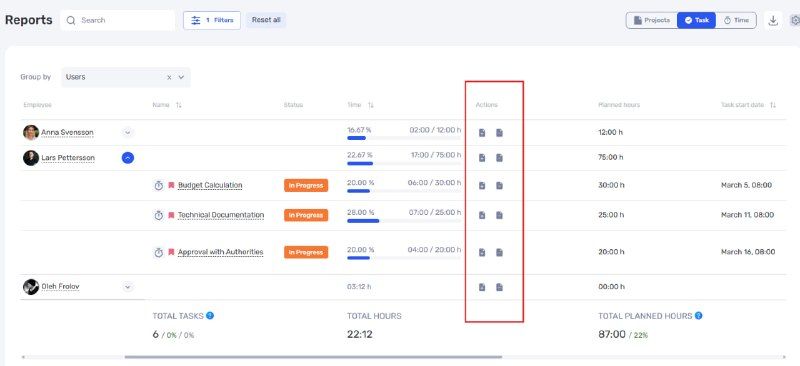Click the In Progress status of Budget Calculation
This screenshot has width=800, height=366.
[306, 186]
